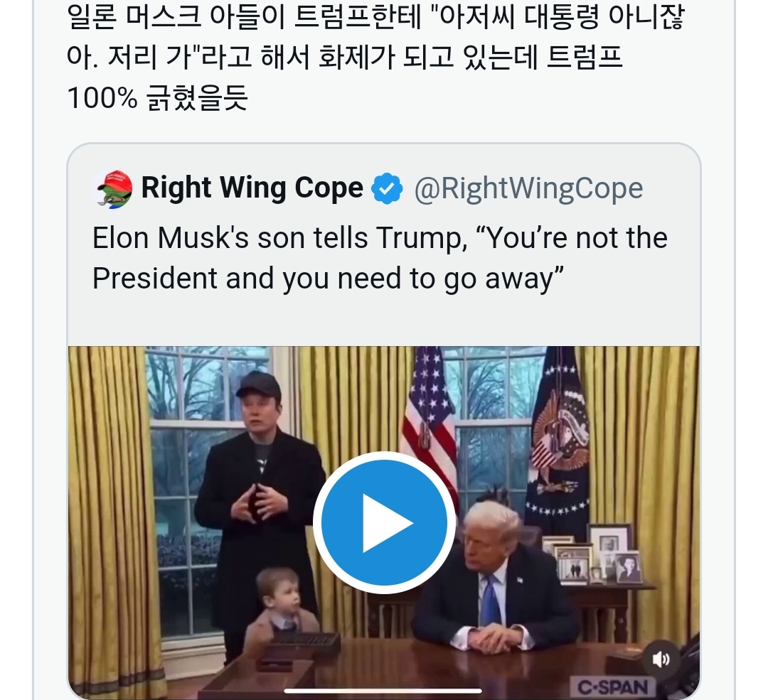Click the American flag in the video
Viewport: 768px width, 700px height.
[429, 419]
